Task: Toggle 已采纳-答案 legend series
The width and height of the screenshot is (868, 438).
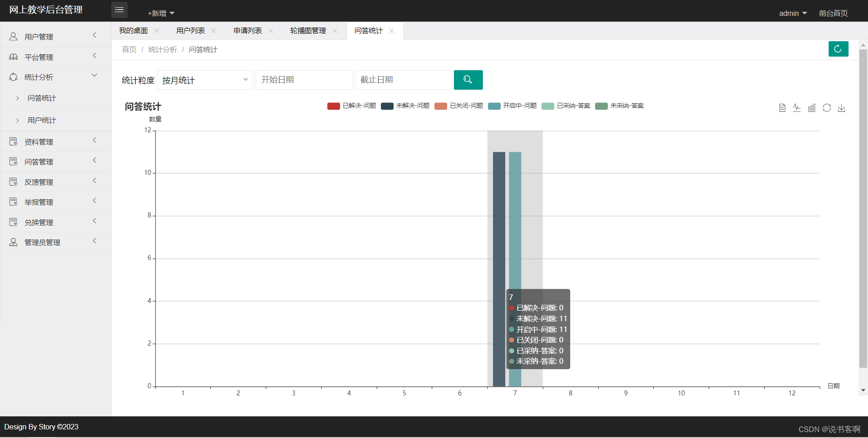Action: (566, 106)
